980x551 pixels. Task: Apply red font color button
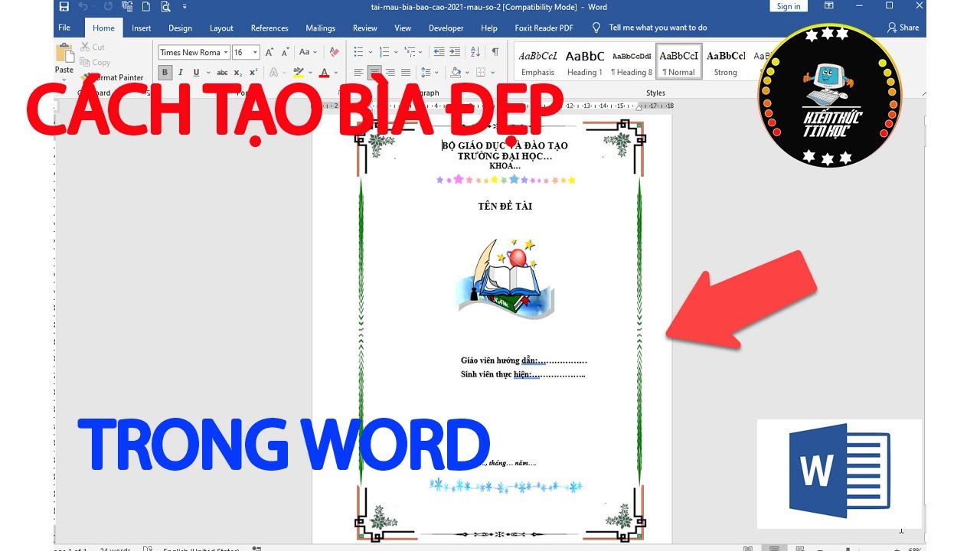tap(325, 73)
